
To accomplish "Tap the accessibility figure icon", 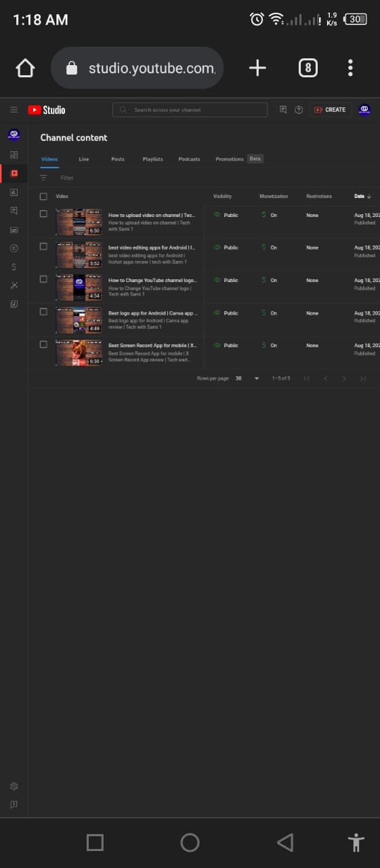I will point(356,842).
